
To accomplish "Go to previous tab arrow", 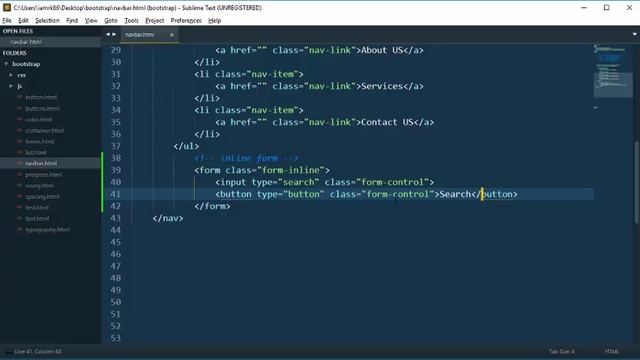I will point(108,34).
